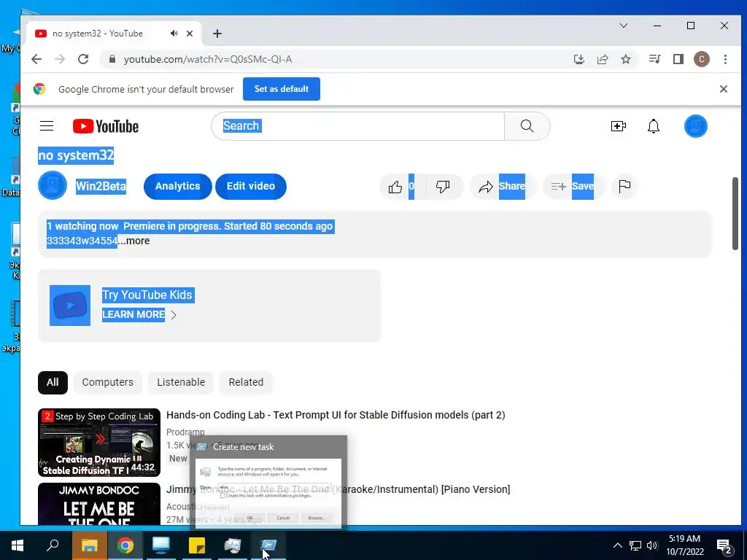Open Sticky Notes from the taskbar
The image size is (747, 560).
click(197, 545)
